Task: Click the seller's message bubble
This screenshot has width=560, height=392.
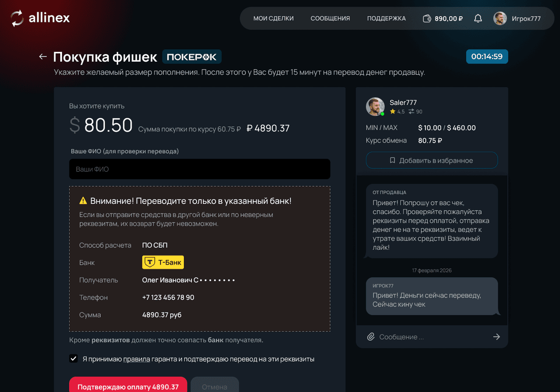Action: pyautogui.click(x=431, y=221)
